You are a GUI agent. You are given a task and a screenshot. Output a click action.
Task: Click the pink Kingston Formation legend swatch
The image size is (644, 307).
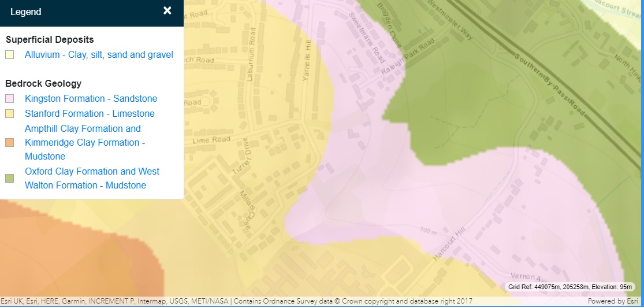click(x=10, y=99)
